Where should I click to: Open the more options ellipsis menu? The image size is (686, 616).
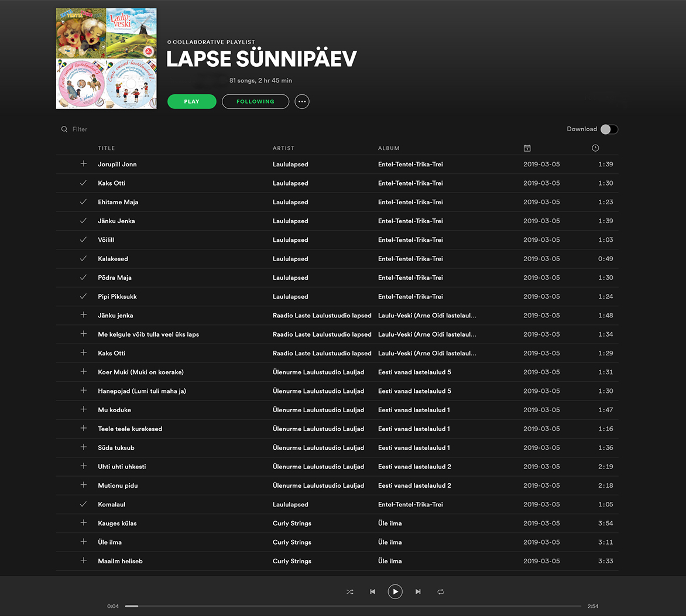(302, 101)
